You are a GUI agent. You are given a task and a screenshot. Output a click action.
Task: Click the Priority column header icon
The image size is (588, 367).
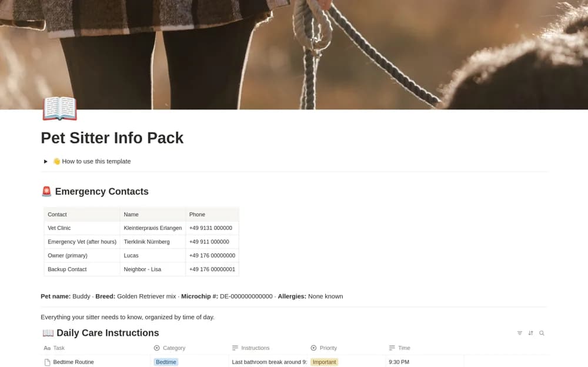pos(313,348)
